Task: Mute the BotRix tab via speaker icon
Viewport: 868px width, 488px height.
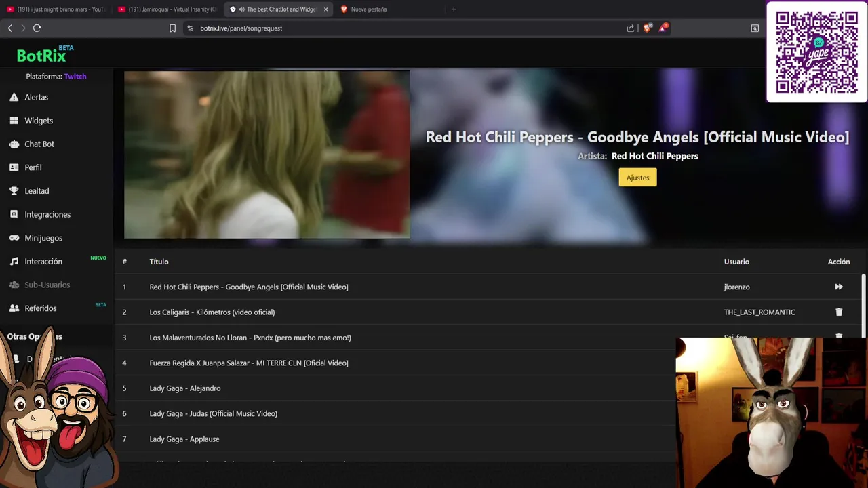Action: click(241, 9)
